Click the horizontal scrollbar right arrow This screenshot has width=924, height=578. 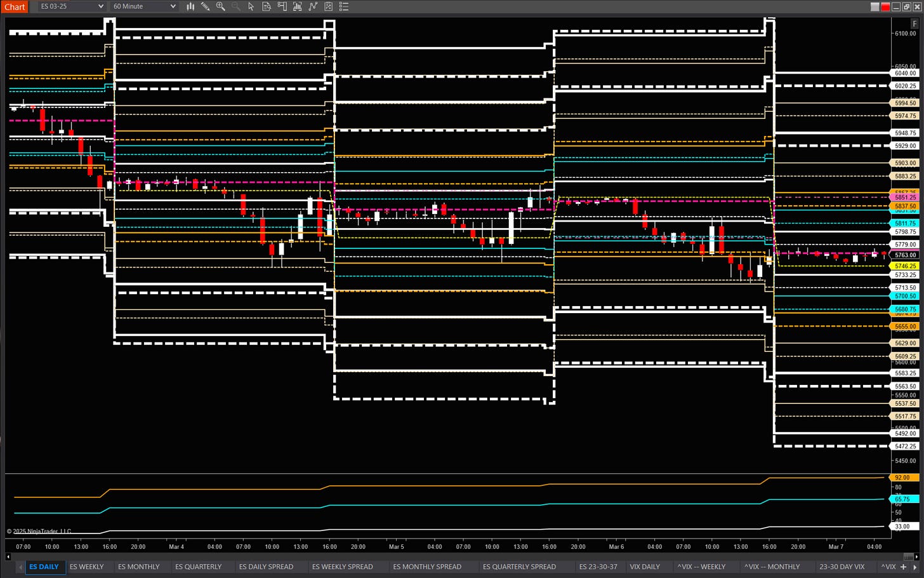pyautogui.click(x=916, y=557)
